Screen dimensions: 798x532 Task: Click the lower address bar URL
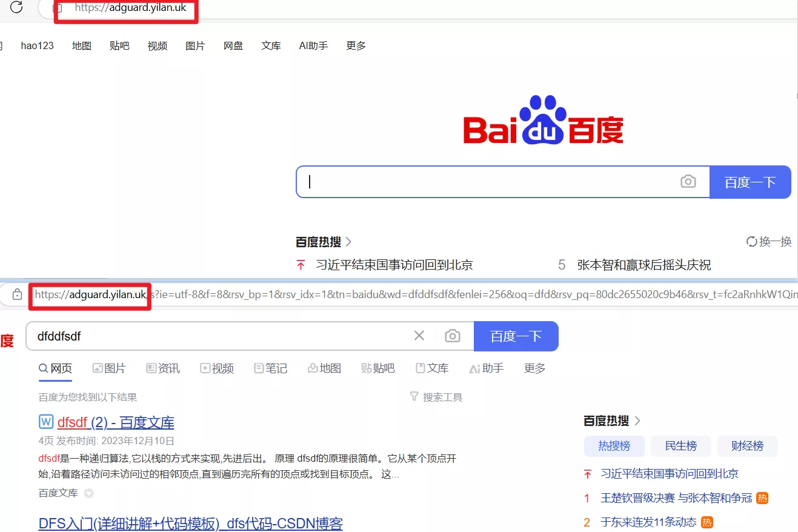tap(416, 295)
